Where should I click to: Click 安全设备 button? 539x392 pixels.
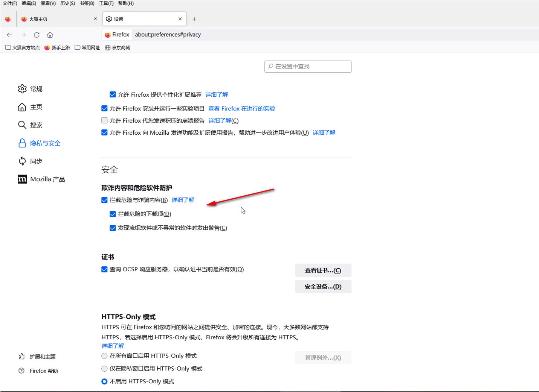pos(323,286)
